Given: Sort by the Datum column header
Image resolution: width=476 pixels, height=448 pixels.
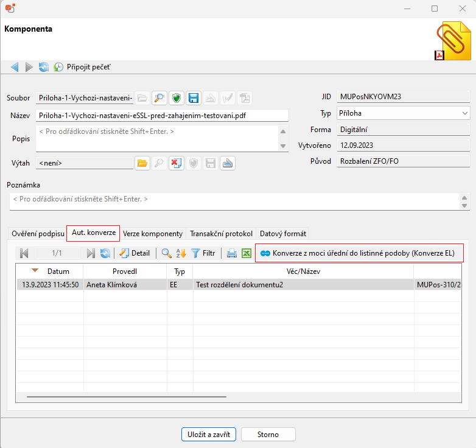Looking at the screenshot, I should [58, 271].
